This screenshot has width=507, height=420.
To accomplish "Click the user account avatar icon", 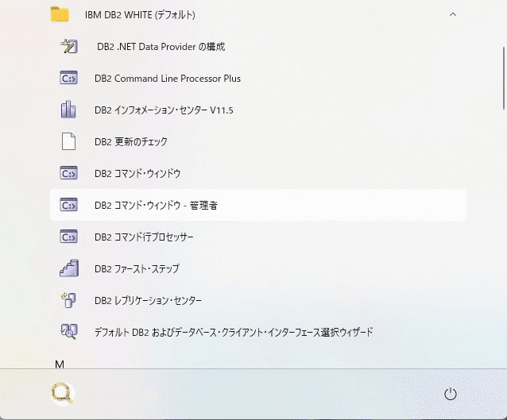I will [x=63, y=394].
